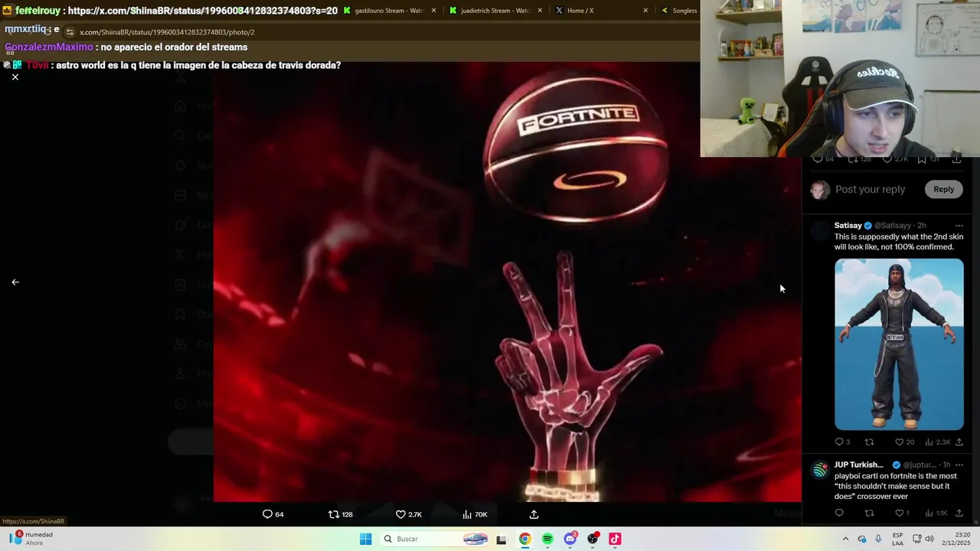Switch to Songless browser tab

coord(678,11)
